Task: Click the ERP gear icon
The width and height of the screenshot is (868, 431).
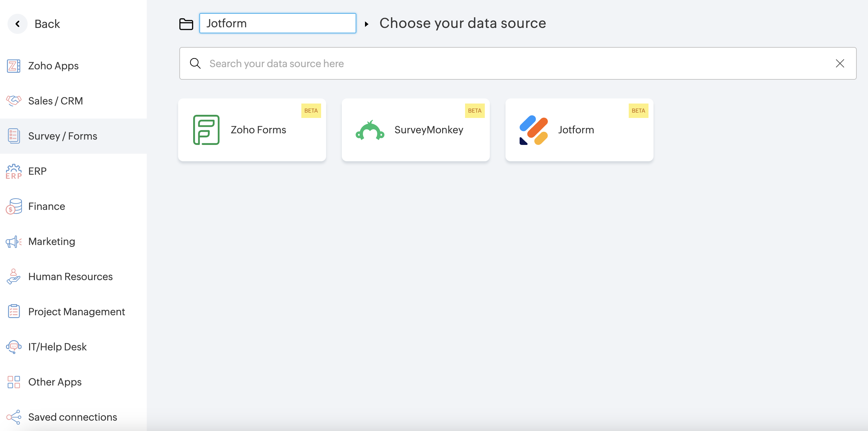Action: [13, 171]
